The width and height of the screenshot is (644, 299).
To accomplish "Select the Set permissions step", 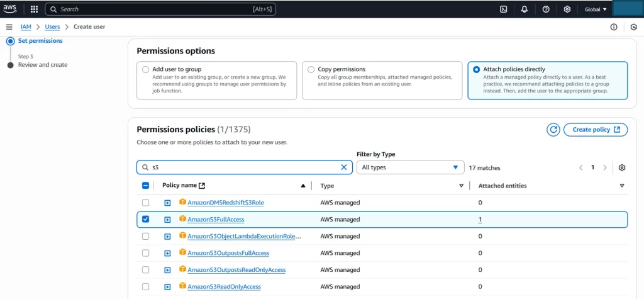I will (x=40, y=41).
